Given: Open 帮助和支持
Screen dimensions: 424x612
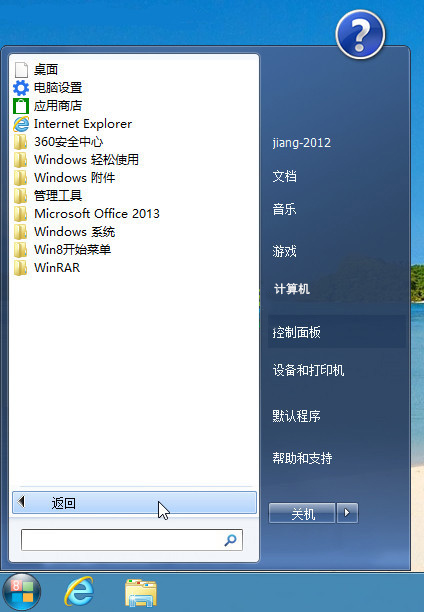Looking at the screenshot, I should tap(302, 458).
